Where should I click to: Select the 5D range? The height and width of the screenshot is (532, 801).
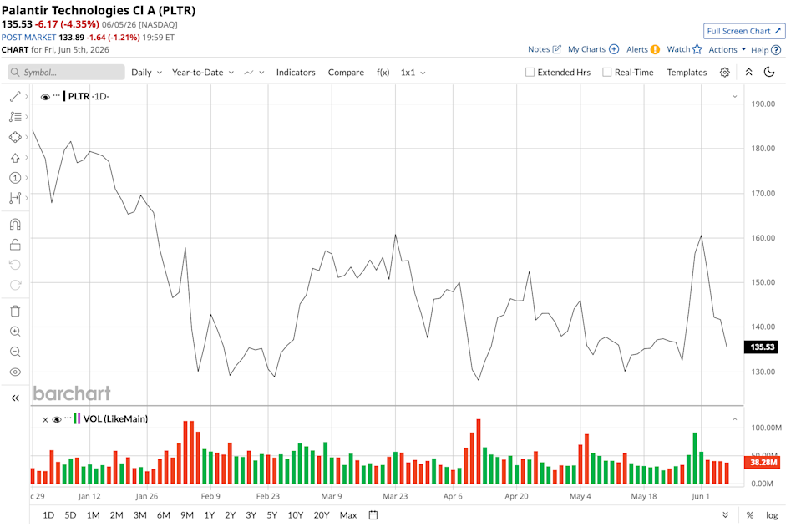70,515
